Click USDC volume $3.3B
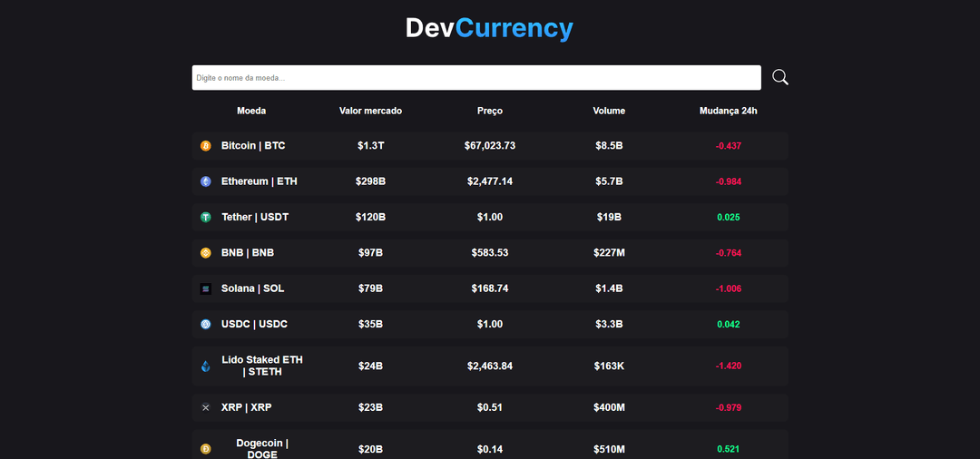This screenshot has height=459, width=980. tap(610, 324)
